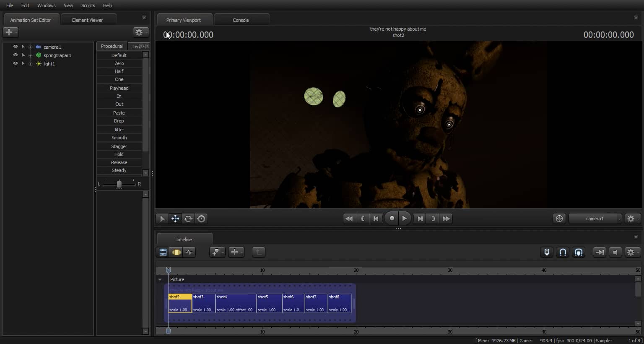Screen dimensions: 644x344
Task: Set the out-point bracket marker
Action: point(433,219)
